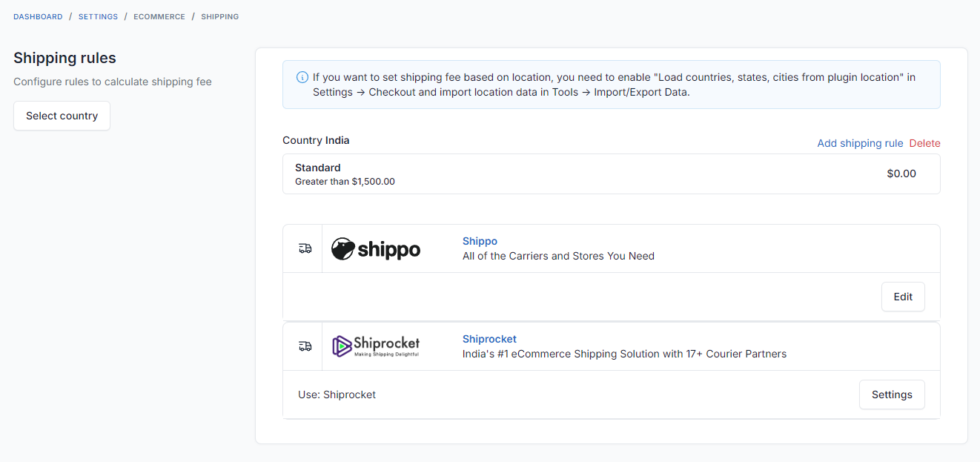980x462 pixels.
Task: Open Shiprocket Settings button
Action: click(x=892, y=395)
